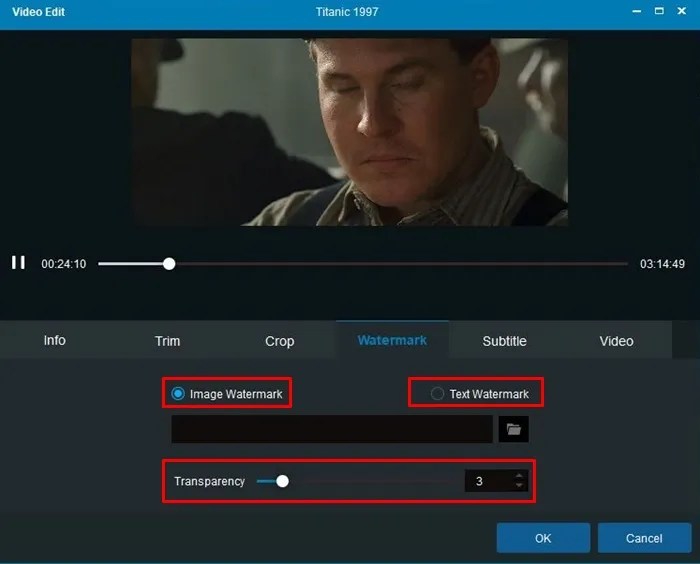This screenshot has width=700, height=564.
Task: Switch to the Info tab
Action: click(55, 340)
